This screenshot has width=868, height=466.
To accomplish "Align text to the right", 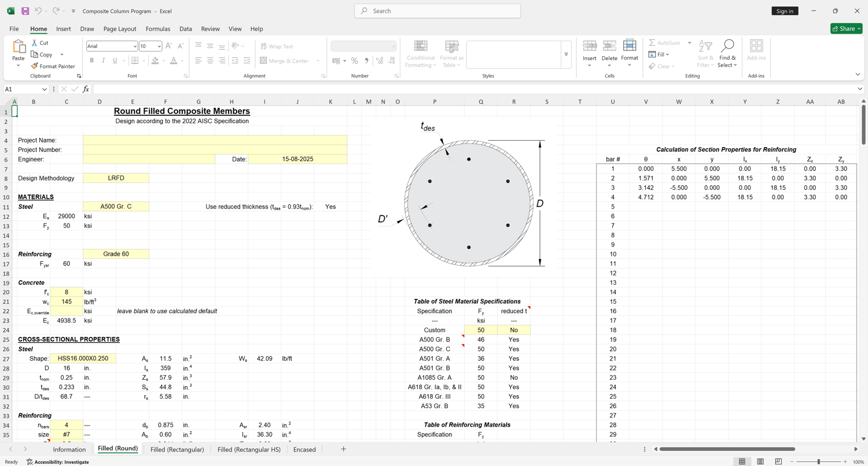I will [222, 61].
